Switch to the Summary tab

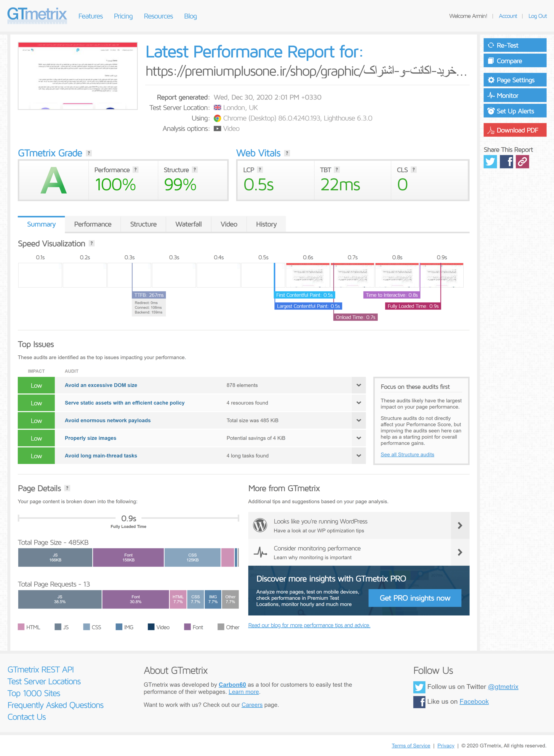41,224
